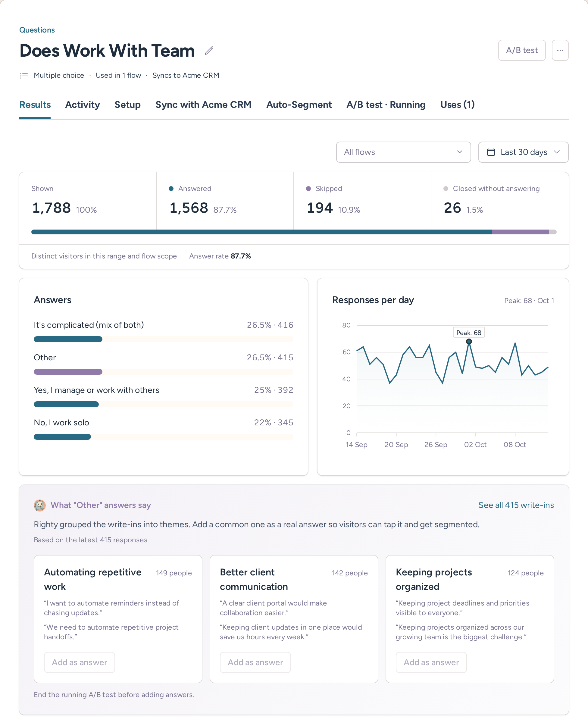Click the Peak: 68 · Oct 1 header text
The image size is (588, 720).
[x=529, y=301]
